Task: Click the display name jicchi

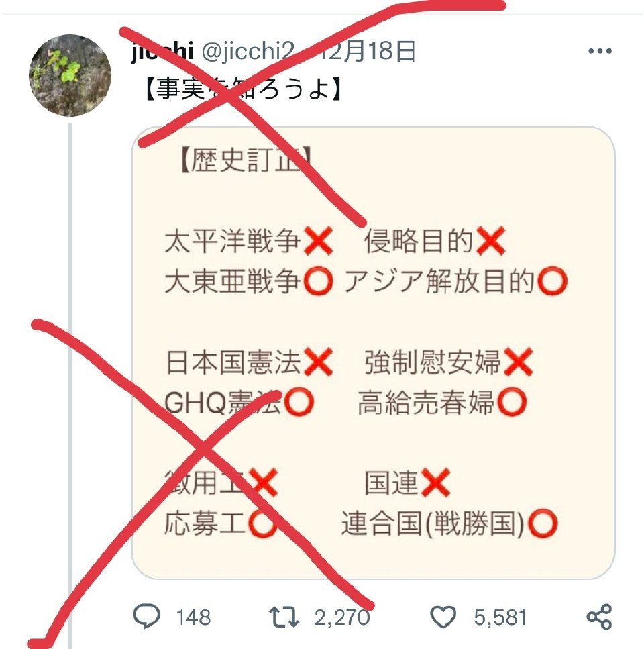Action: click(x=162, y=51)
